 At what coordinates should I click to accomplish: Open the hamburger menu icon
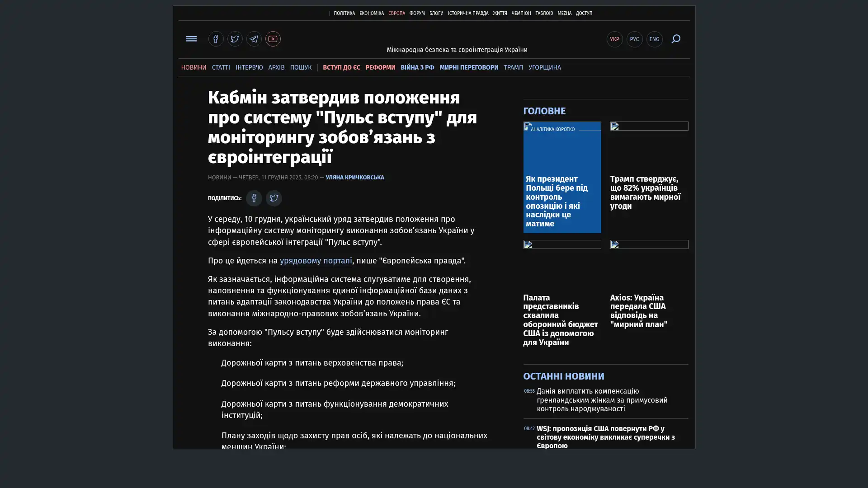(x=191, y=39)
